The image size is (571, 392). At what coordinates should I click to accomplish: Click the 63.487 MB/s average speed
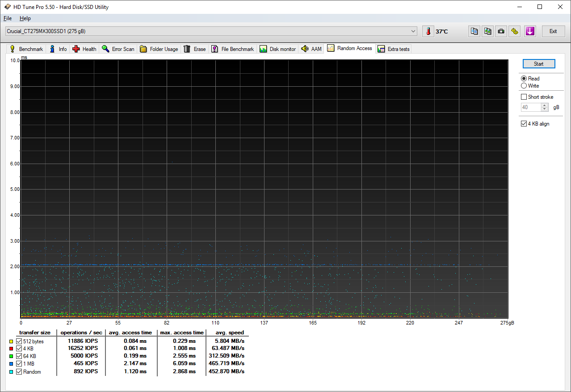(229, 349)
